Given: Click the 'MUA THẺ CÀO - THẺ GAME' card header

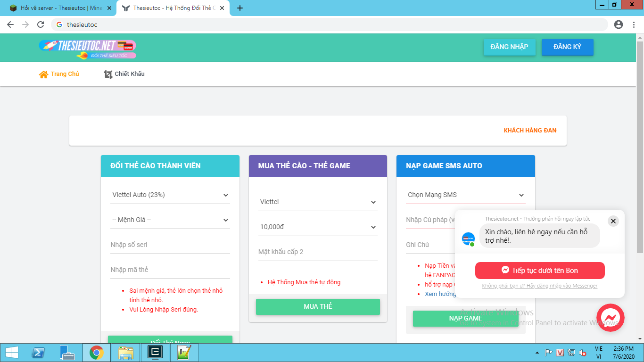Looking at the screenshot, I should (x=318, y=166).
